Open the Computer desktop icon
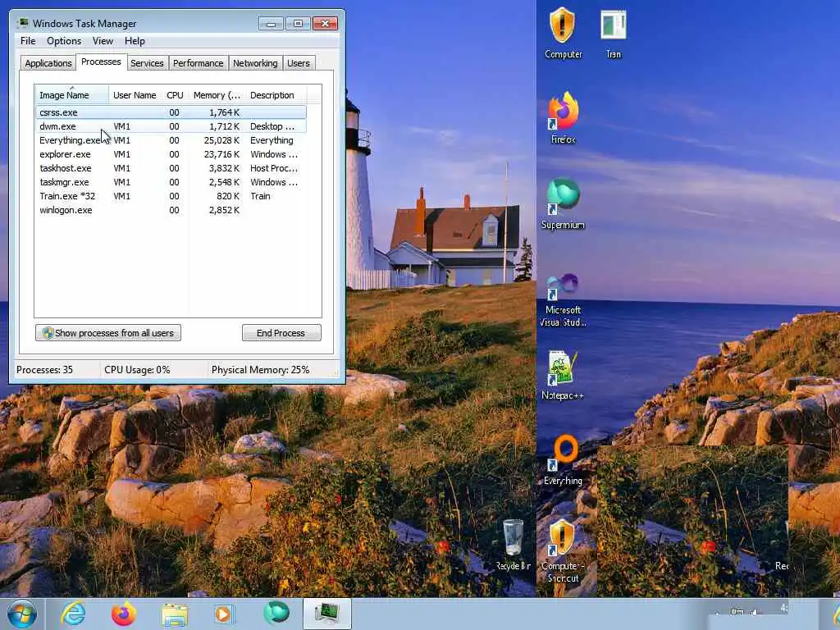840x630 pixels. (x=563, y=33)
